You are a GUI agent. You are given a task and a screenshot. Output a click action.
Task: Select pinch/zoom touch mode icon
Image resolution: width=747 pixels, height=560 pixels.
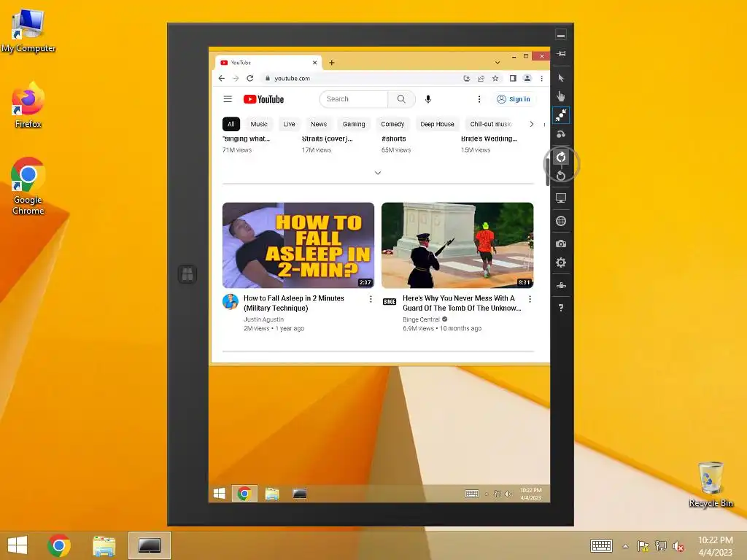pyautogui.click(x=561, y=115)
